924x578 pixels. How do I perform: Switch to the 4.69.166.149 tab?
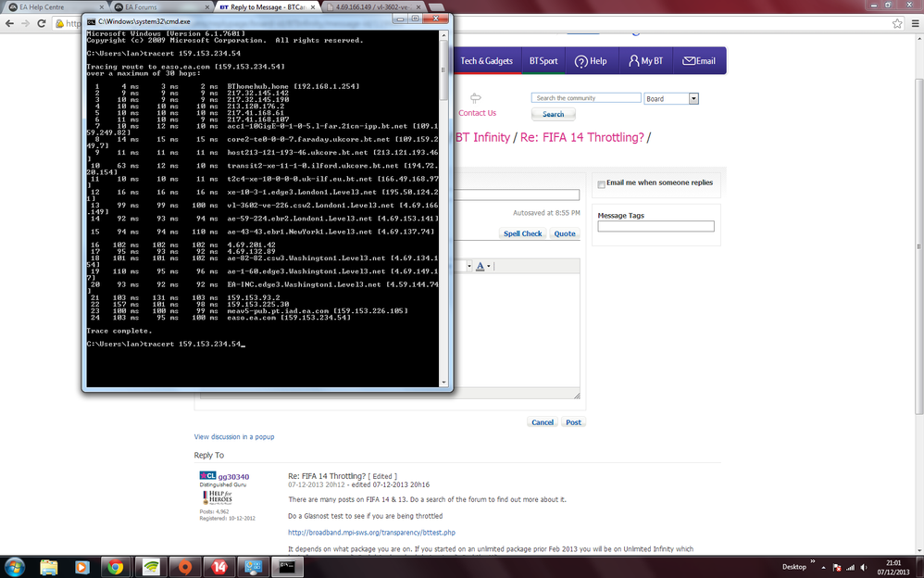click(374, 7)
